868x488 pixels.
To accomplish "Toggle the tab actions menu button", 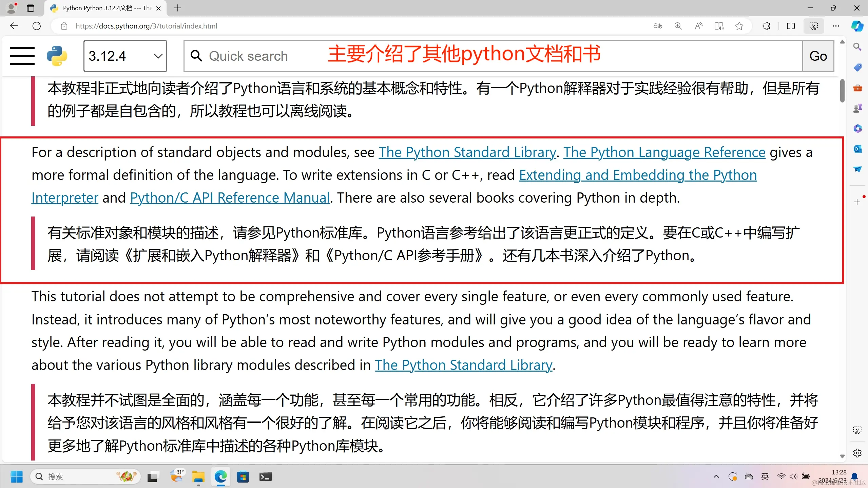I will pyautogui.click(x=31, y=8).
